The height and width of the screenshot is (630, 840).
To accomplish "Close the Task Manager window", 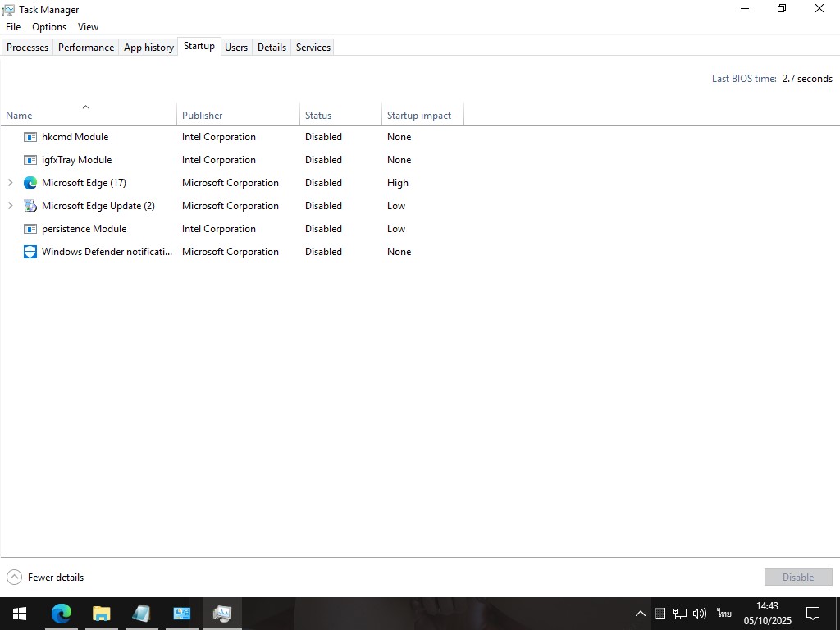I will pyautogui.click(x=819, y=8).
